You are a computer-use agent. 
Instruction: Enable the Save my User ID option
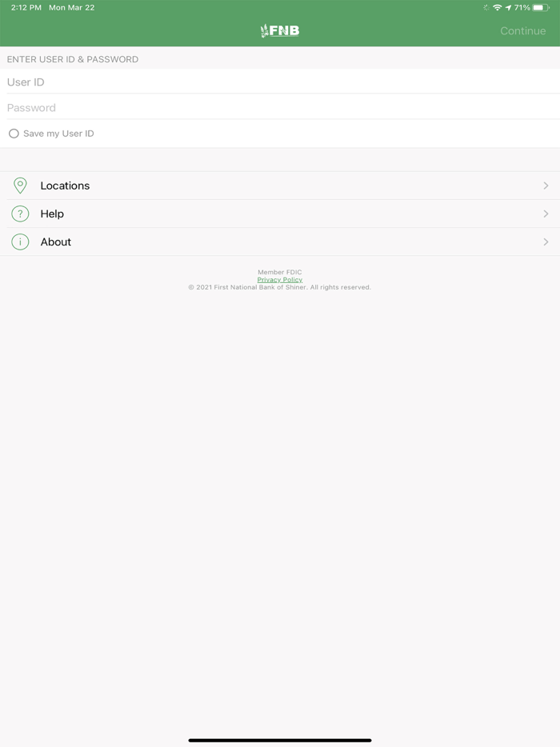(x=14, y=134)
